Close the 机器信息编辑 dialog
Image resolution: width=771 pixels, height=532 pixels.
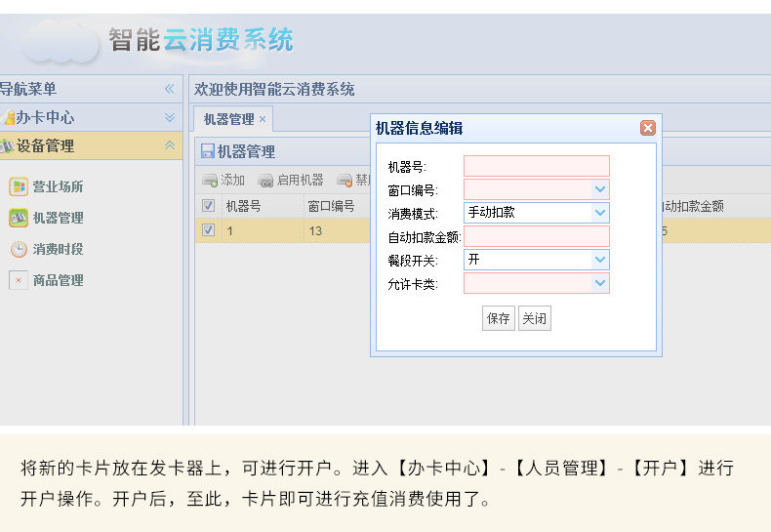pos(648,128)
